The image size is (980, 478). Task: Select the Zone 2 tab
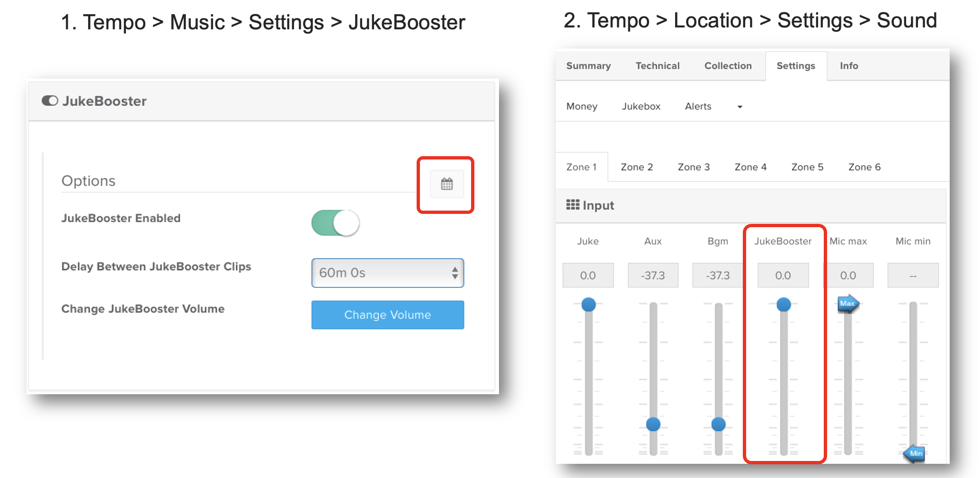pyautogui.click(x=636, y=167)
